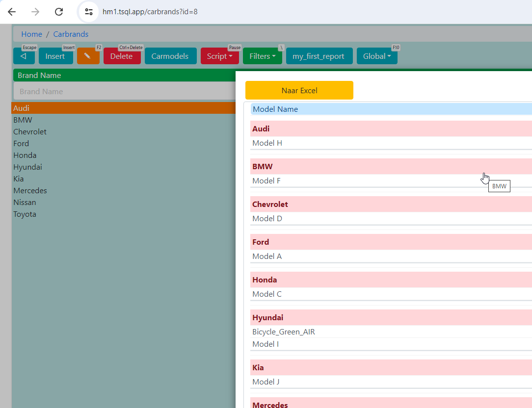Focus the Brand Name filter input
Viewport: 532px width, 408px height.
(125, 92)
